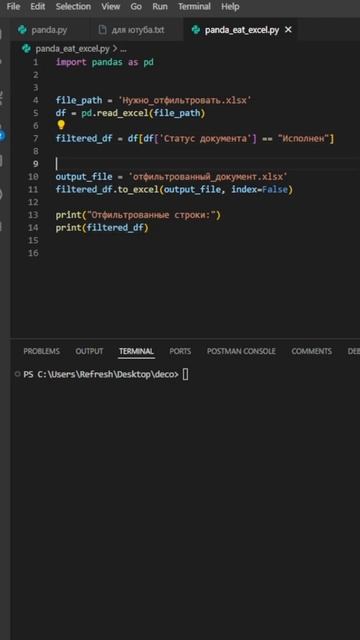360x640 pixels.
Task: Click 'print(filtered_df)' on line 14
Action: pyautogui.click(x=102, y=228)
